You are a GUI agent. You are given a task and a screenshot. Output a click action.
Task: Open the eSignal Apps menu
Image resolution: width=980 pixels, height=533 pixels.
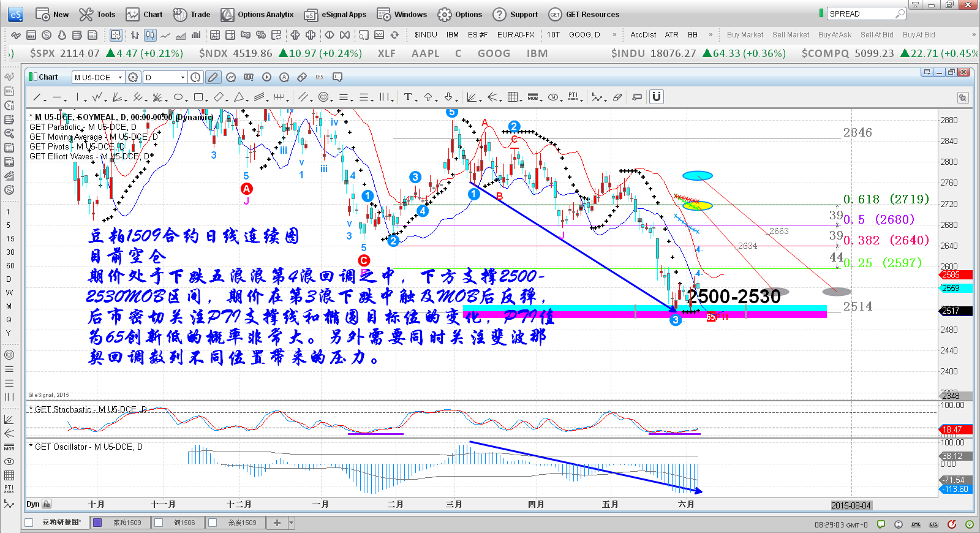click(x=335, y=15)
